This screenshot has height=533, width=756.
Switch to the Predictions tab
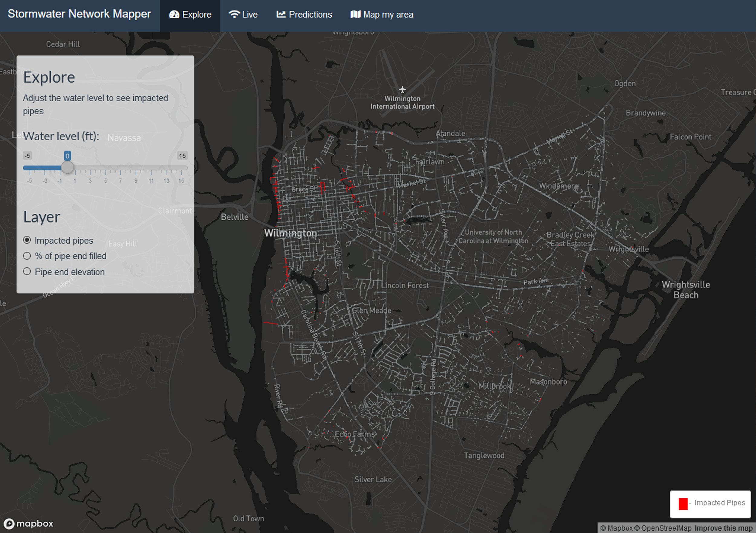[x=304, y=15]
